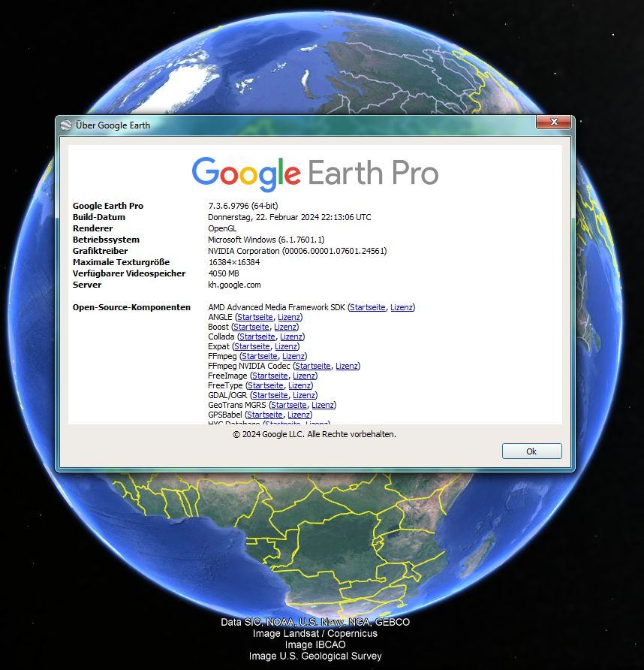Click the Google Earth Pro logo banner
644x670 pixels.
pos(315,174)
